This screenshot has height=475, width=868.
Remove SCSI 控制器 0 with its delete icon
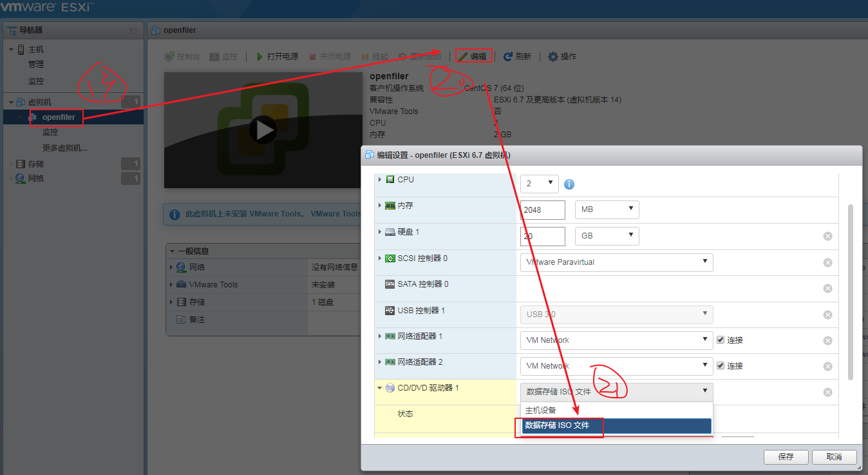click(827, 262)
